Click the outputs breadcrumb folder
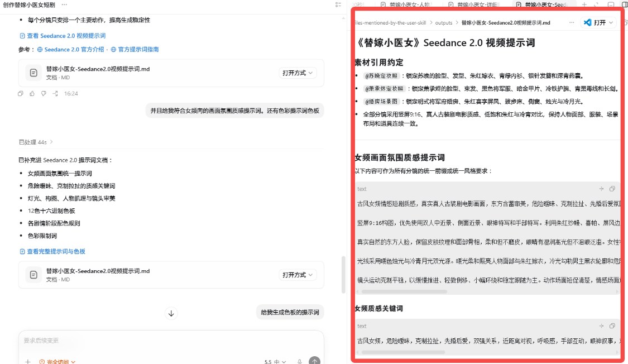628x364 pixels. coord(444,23)
